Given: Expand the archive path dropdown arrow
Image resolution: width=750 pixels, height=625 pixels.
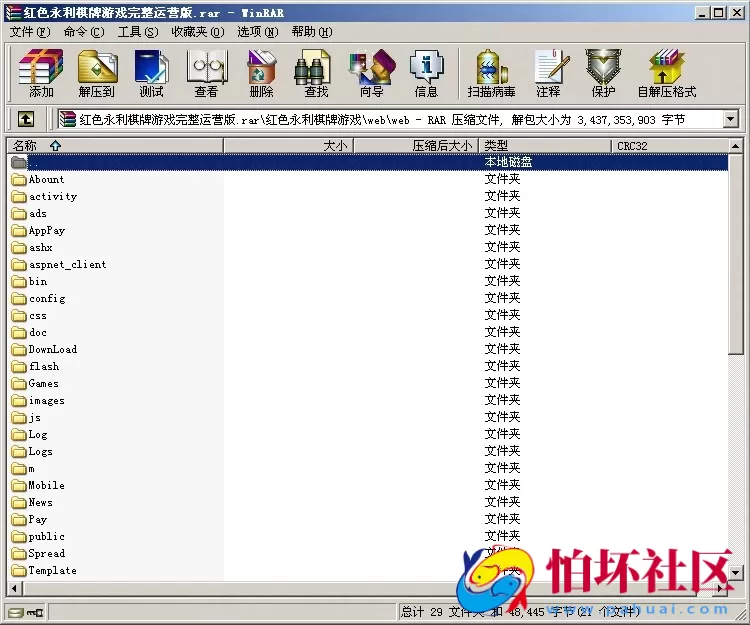Looking at the screenshot, I should click(x=730, y=119).
